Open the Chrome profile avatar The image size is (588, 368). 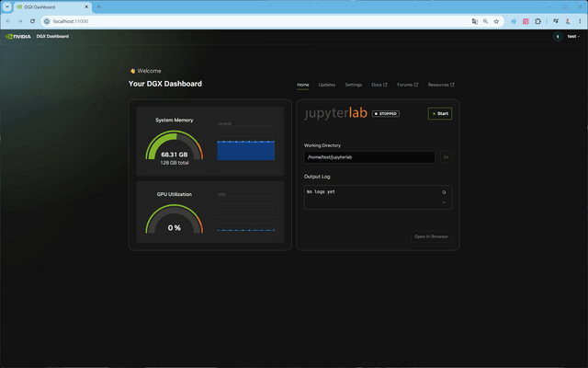pos(568,21)
